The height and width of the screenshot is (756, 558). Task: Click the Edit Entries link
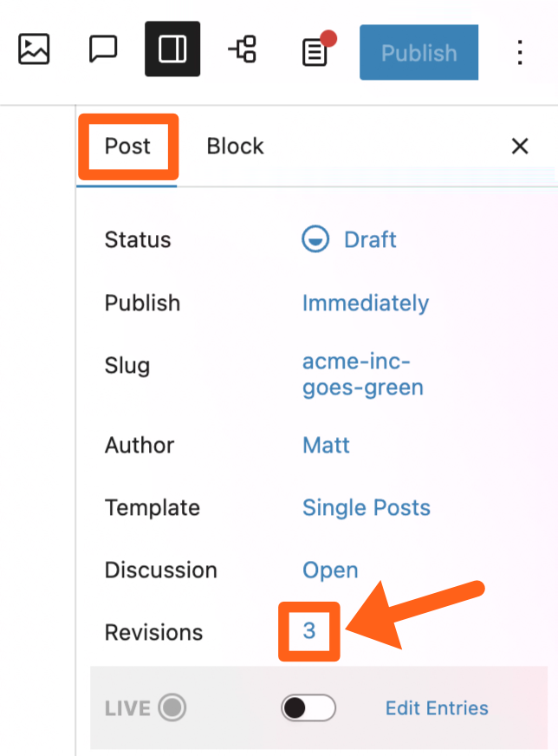point(437,708)
